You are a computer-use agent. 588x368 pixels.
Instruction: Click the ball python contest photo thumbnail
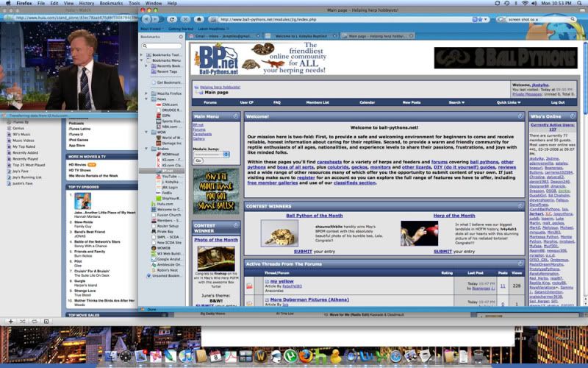point(280,233)
